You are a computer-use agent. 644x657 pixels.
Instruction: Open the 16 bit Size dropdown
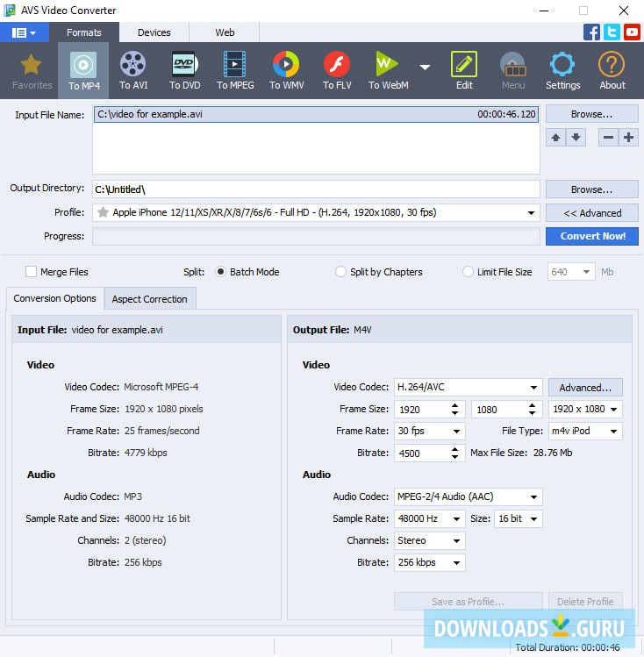pyautogui.click(x=519, y=518)
